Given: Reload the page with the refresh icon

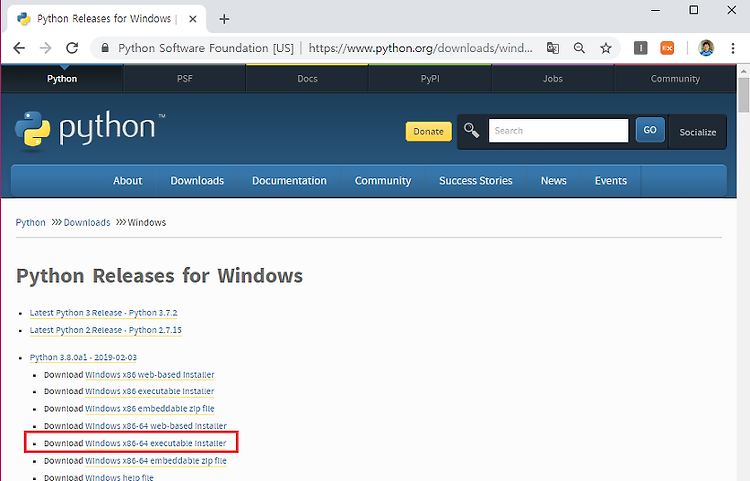Looking at the screenshot, I should click(72, 48).
